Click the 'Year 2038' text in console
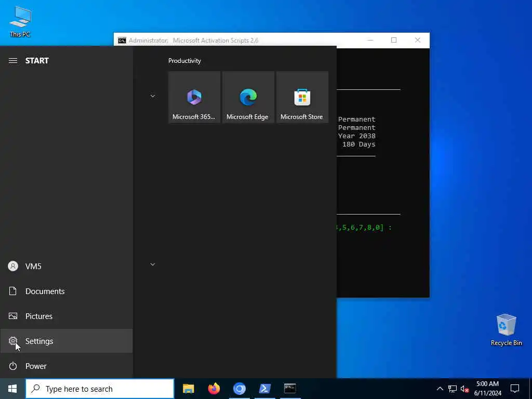The height and width of the screenshot is (399, 532). [x=356, y=136]
